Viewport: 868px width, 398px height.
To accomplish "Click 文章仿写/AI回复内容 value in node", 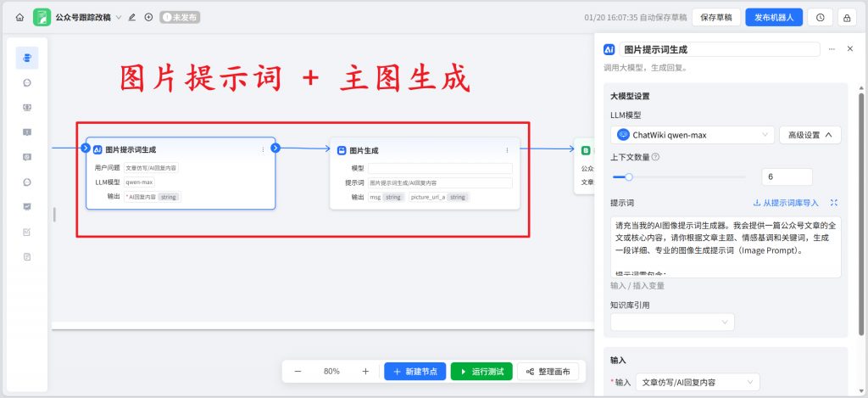I will pyautogui.click(x=151, y=168).
